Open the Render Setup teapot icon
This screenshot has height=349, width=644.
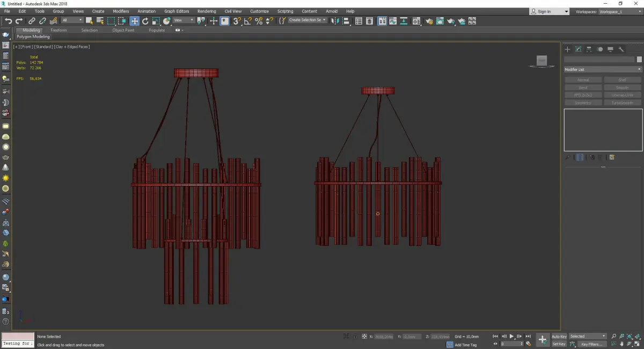click(x=429, y=21)
